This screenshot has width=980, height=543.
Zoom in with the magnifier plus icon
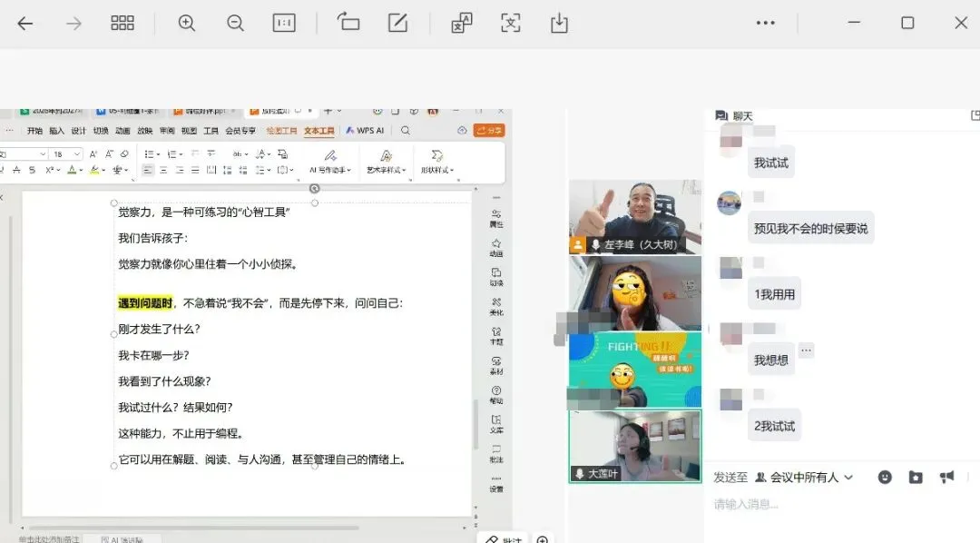tap(186, 23)
